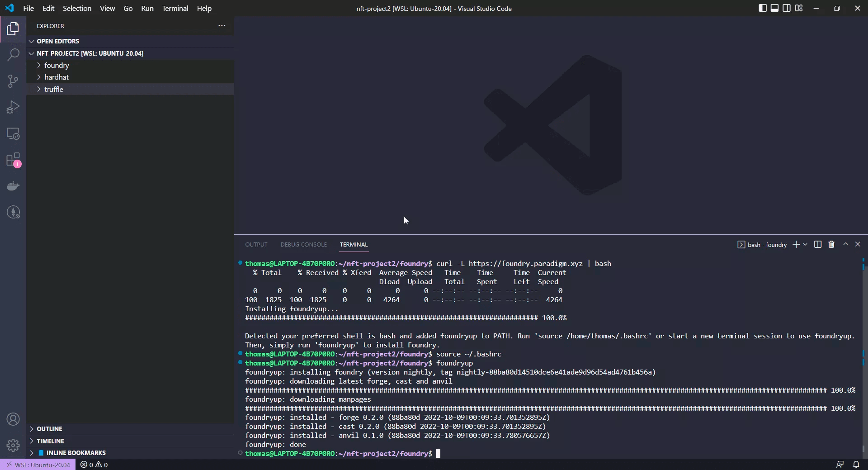Open the Help menu
This screenshot has width=868, height=470.
pos(204,8)
